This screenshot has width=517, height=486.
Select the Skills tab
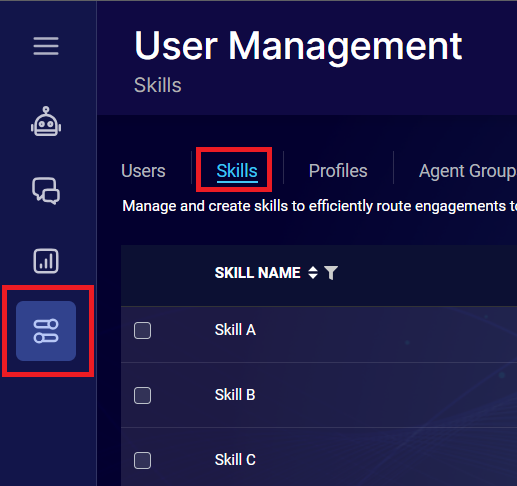click(237, 171)
